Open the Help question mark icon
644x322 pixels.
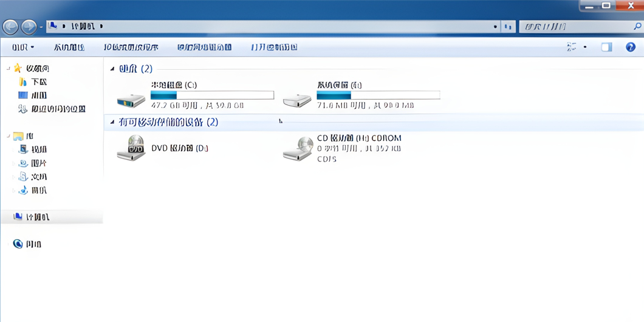(630, 47)
